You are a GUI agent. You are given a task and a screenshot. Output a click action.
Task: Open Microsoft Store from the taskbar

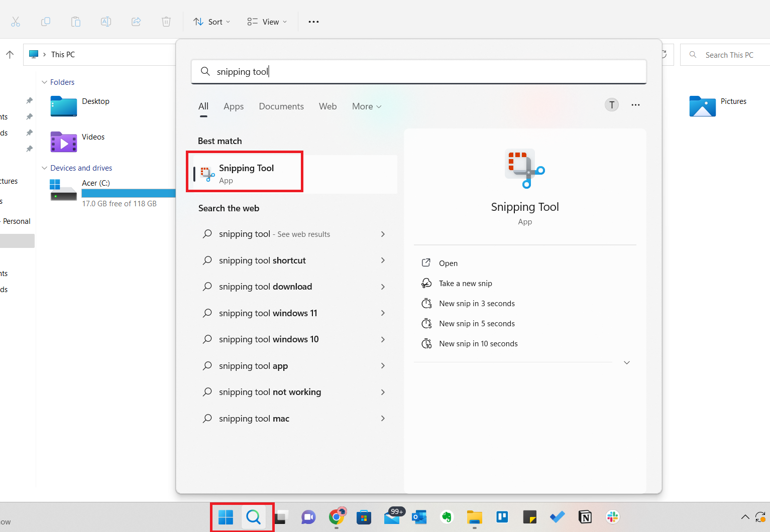pos(364,517)
